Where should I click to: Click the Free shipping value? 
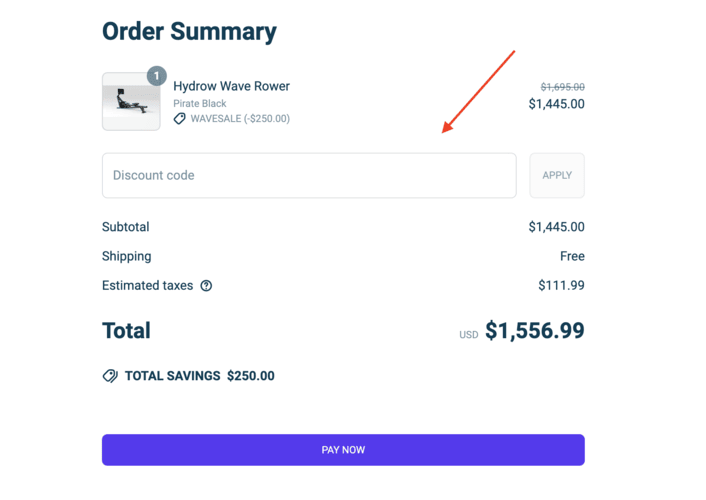pos(572,256)
